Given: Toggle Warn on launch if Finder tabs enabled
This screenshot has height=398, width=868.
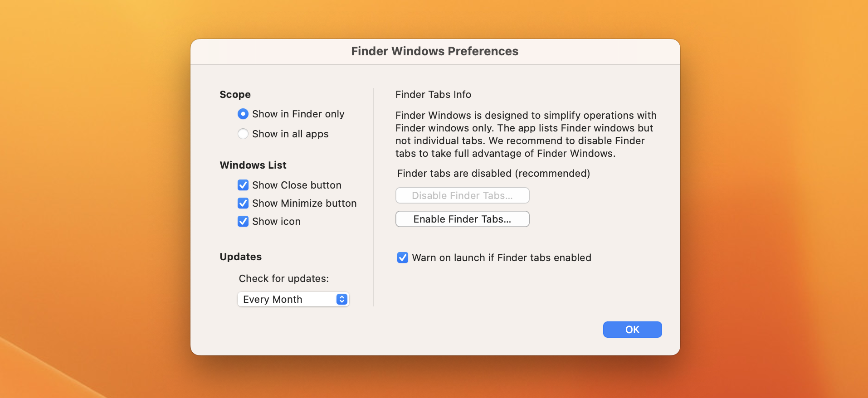Looking at the screenshot, I should [x=403, y=257].
